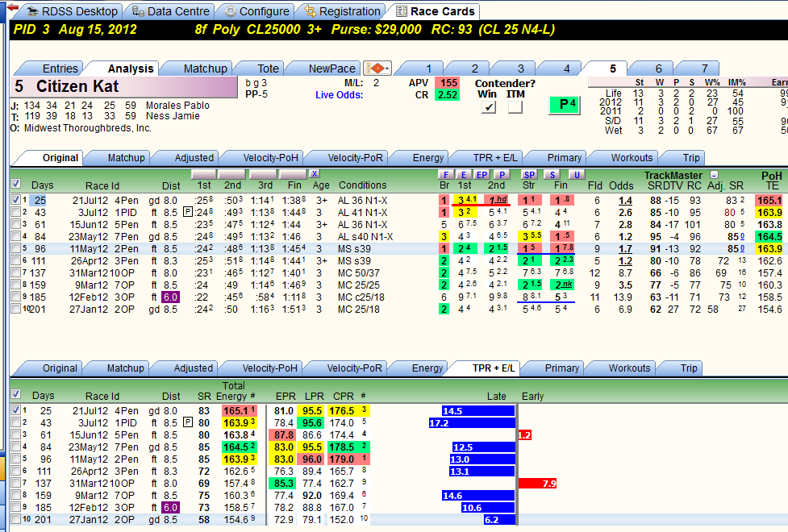Click the Citizen Kat horse name header
Viewport: 788px width, 532px height.
[123, 86]
